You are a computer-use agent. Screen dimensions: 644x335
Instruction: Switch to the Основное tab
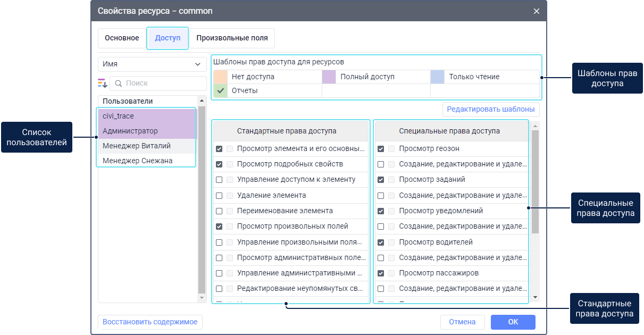122,38
